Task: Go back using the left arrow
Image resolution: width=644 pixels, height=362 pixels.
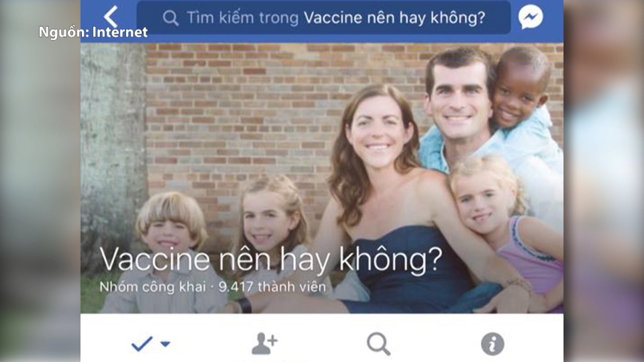Action: click(x=111, y=17)
